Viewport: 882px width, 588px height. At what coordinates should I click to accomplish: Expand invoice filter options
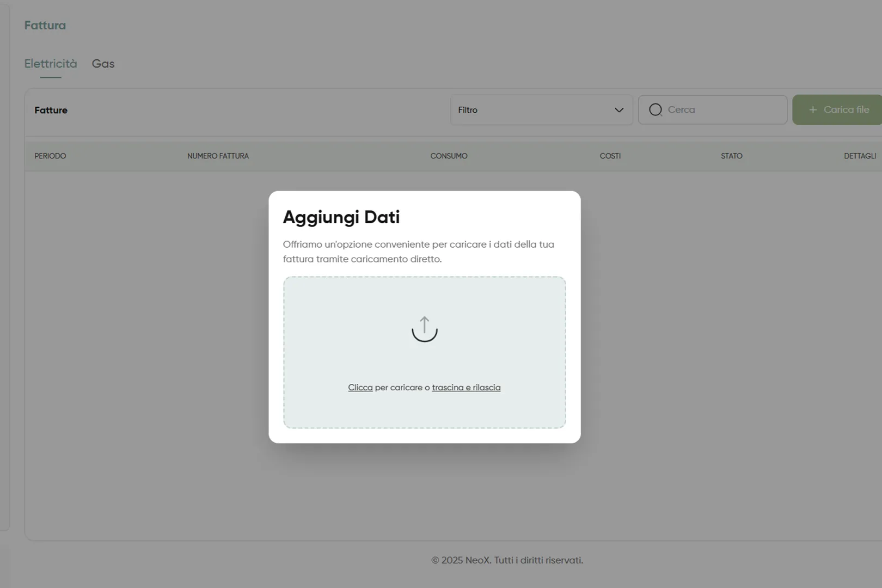541,109
